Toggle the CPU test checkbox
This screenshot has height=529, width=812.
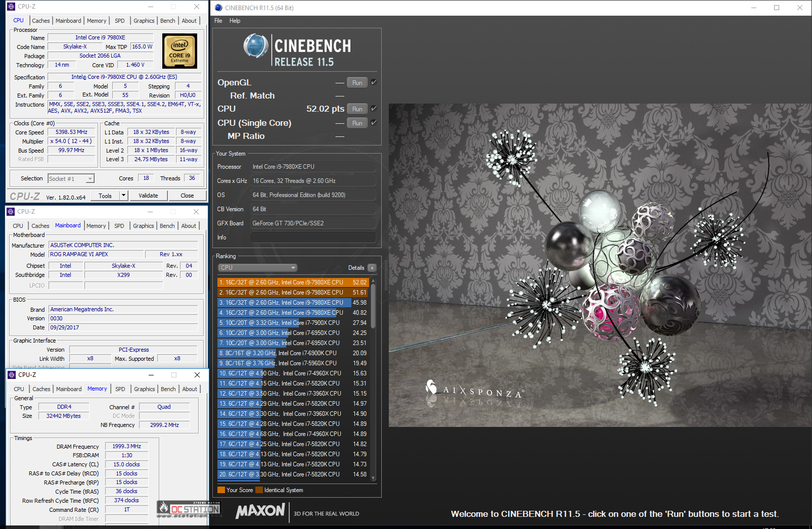374,108
